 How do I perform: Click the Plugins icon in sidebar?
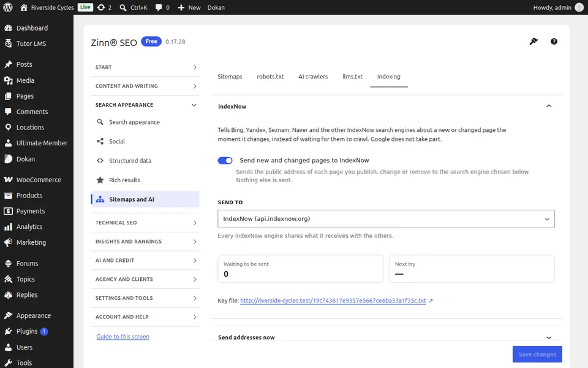tap(8, 331)
